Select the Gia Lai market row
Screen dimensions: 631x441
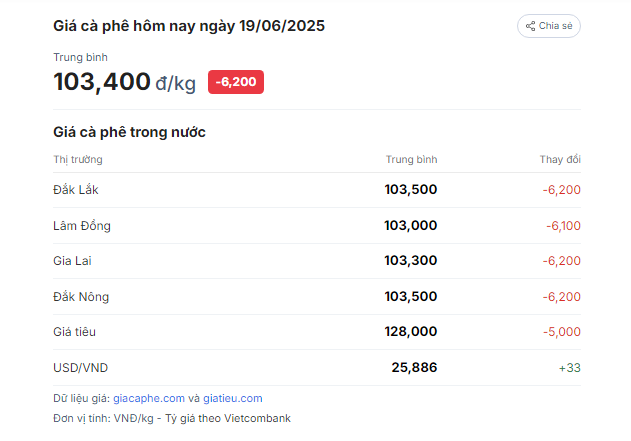point(317,261)
